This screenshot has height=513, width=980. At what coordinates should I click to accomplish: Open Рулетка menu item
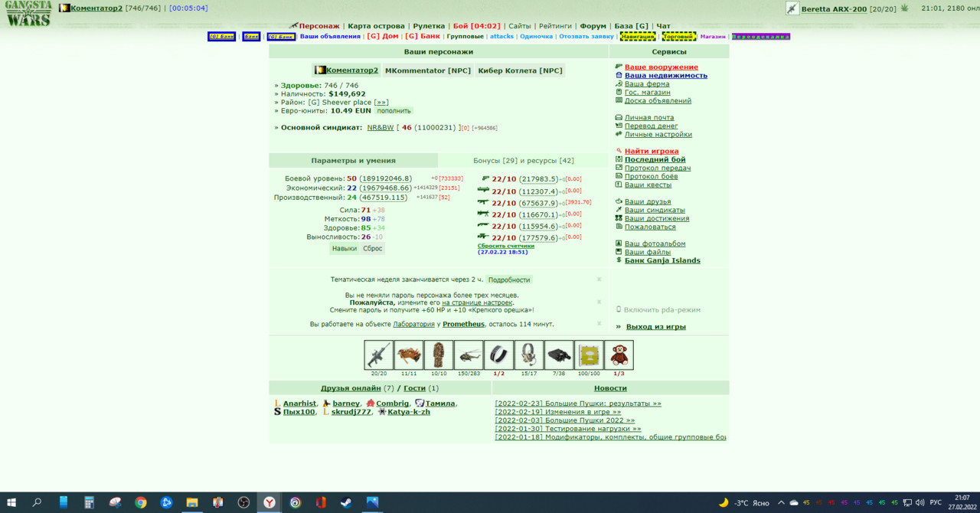(429, 25)
